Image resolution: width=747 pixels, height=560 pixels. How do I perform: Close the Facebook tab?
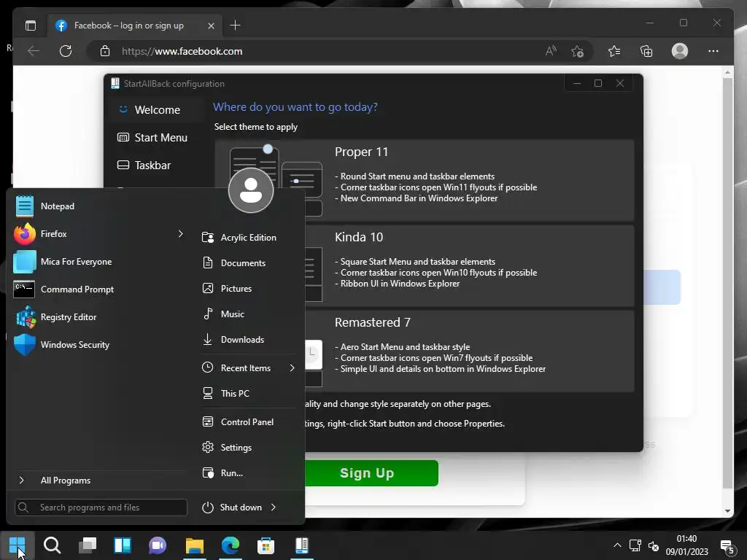[211, 26]
